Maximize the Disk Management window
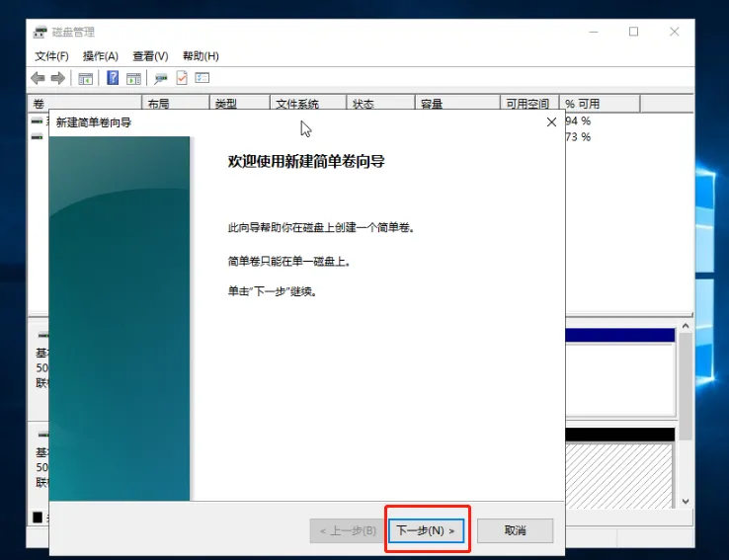The width and height of the screenshot is (729, 560). pyautogui.click(x=634, y=32)
